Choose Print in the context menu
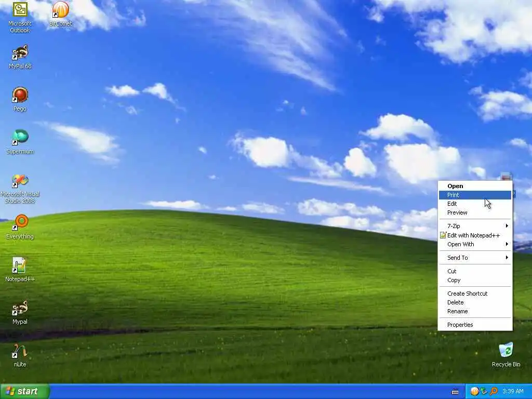The image size is (532, 399). 475,195
